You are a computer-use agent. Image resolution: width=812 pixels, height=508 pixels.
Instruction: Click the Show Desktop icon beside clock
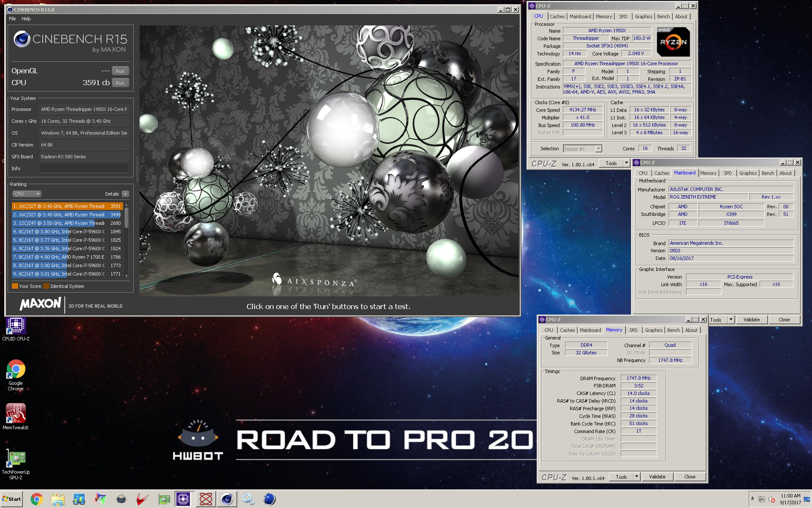(807, 500)
